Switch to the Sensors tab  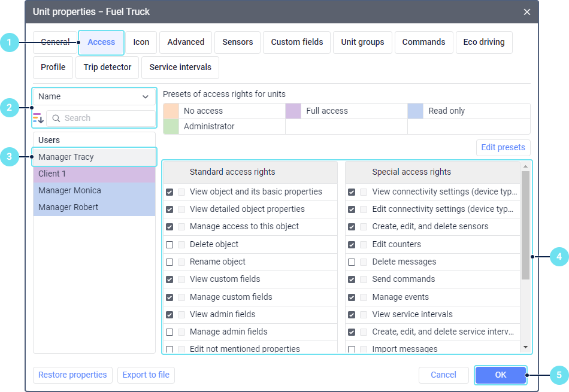[237, 42]
